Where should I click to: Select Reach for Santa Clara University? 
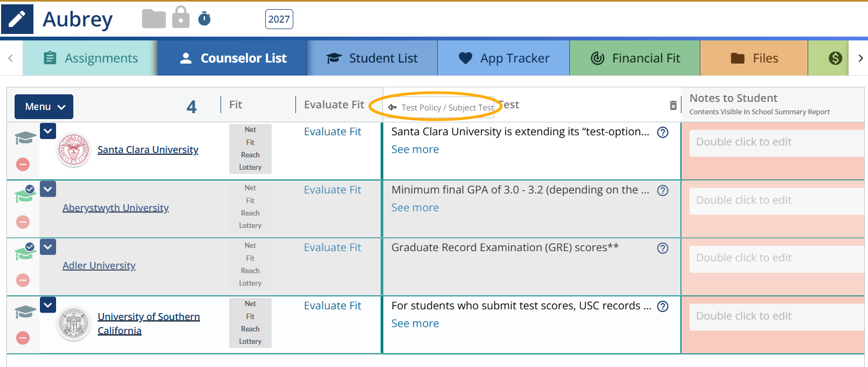tap(250, 155)
